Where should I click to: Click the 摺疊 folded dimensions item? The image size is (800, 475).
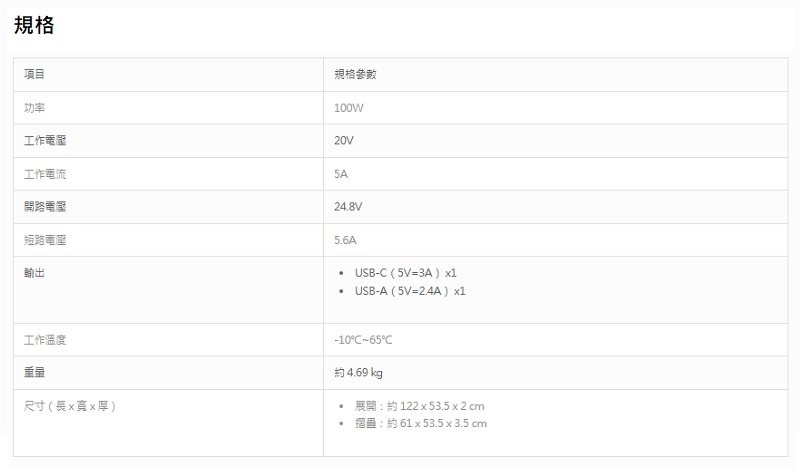[x=420, y=423]
